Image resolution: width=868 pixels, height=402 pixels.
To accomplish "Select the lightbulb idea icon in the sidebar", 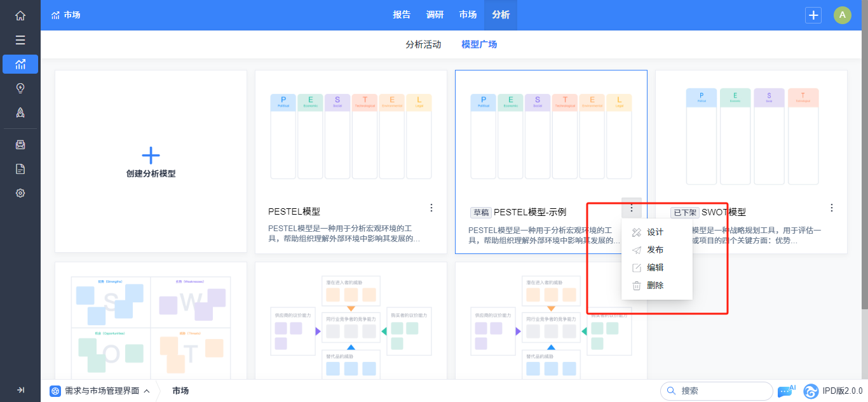I will coord(20,88).
